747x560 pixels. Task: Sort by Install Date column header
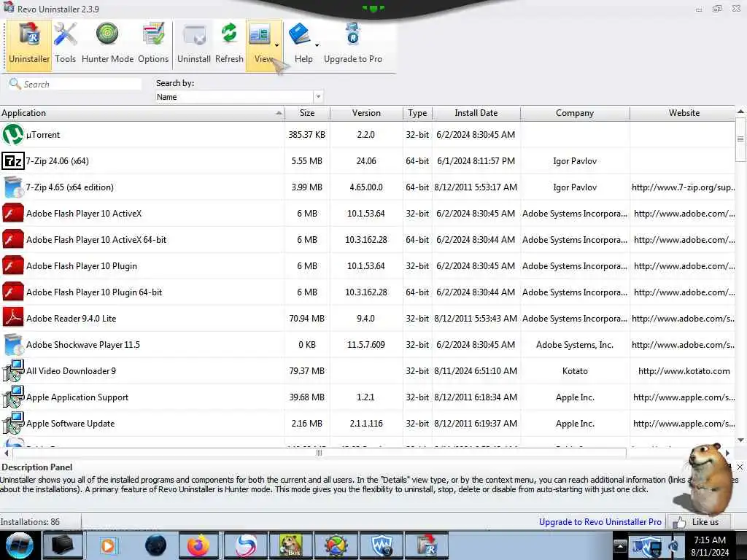(x=476, y=113)
